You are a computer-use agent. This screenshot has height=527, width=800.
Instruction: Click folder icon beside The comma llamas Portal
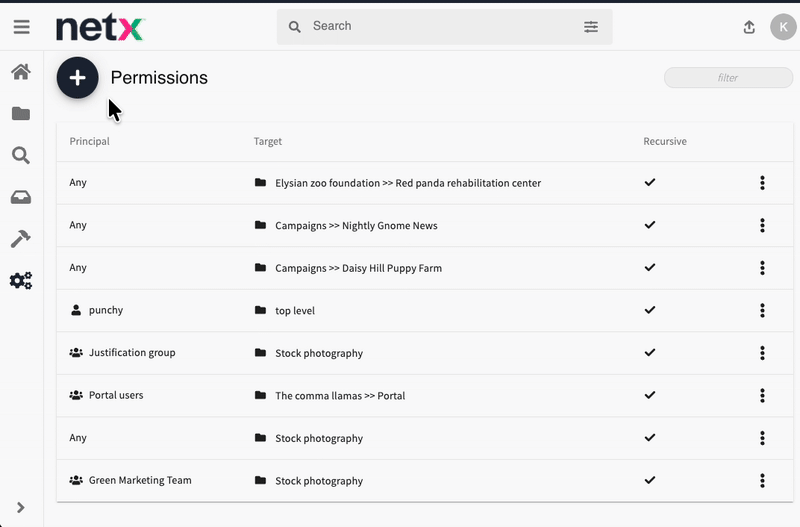[x=260, y=395]
